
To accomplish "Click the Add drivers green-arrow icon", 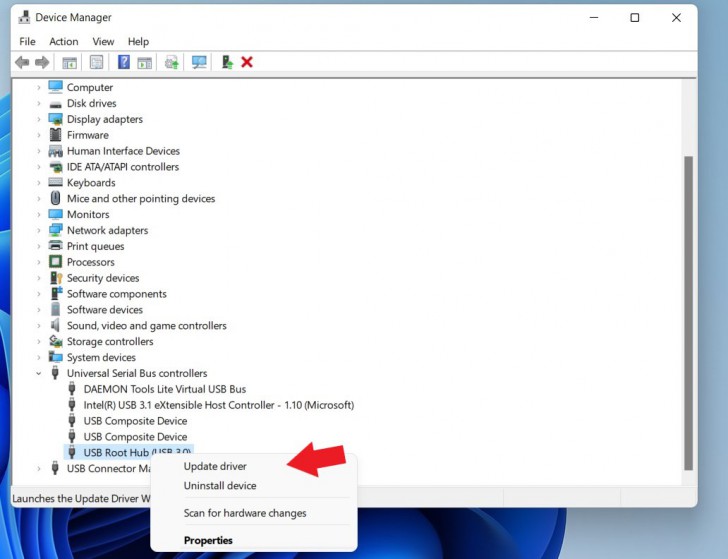I will (x=227, y=62).
